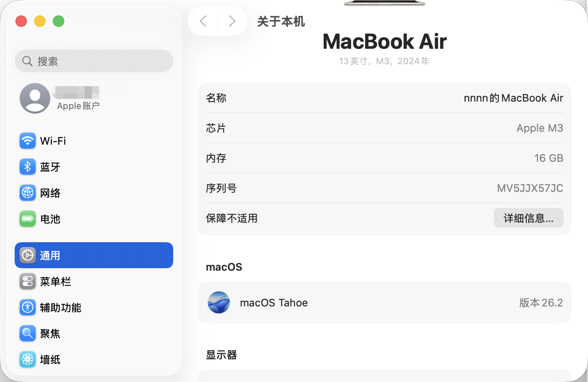Click the user avatar for Apple 账户
Screen dimensions: 588x382
[35, 98]
